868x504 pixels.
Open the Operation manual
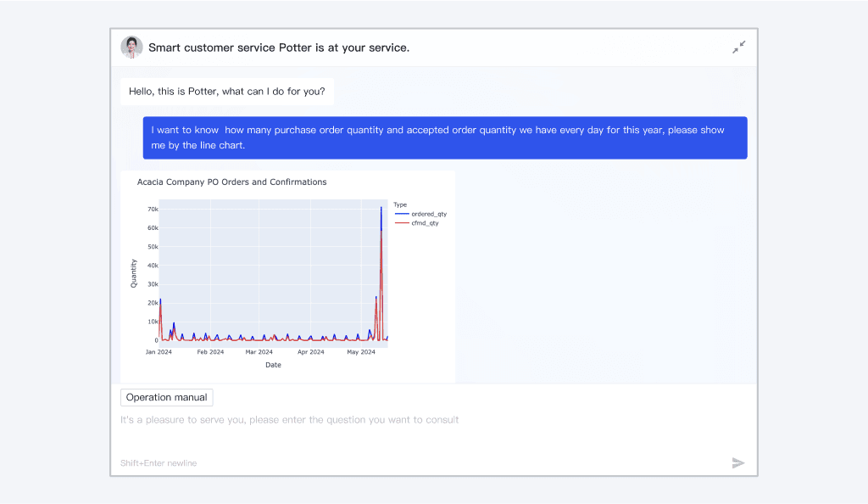point(167,397)
